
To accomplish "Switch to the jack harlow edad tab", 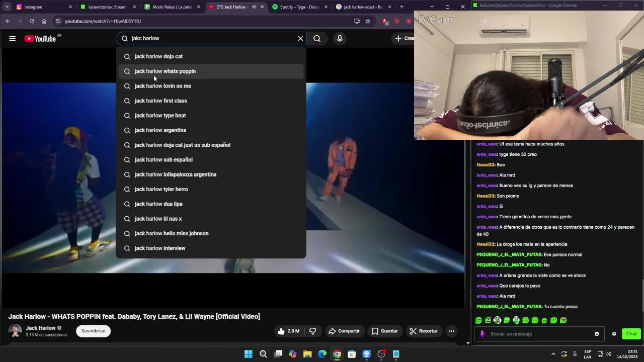I will point(364,7).
